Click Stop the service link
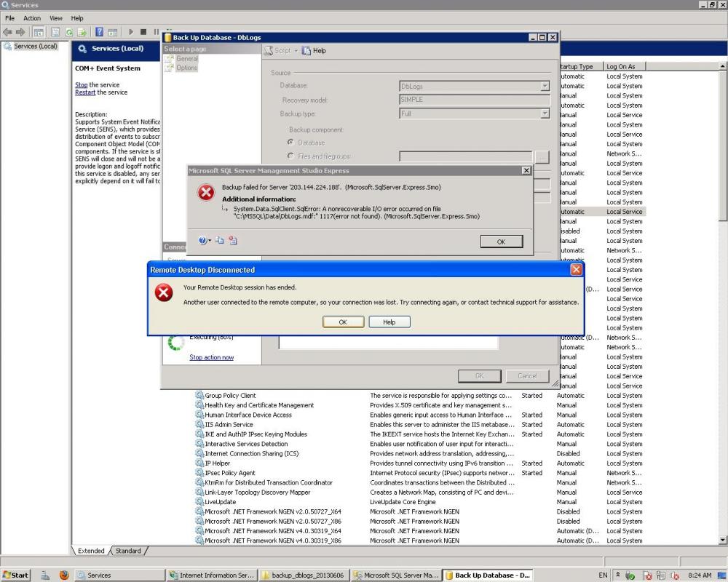The height and width of the screenshot is (582, 728). click(82, 85)
